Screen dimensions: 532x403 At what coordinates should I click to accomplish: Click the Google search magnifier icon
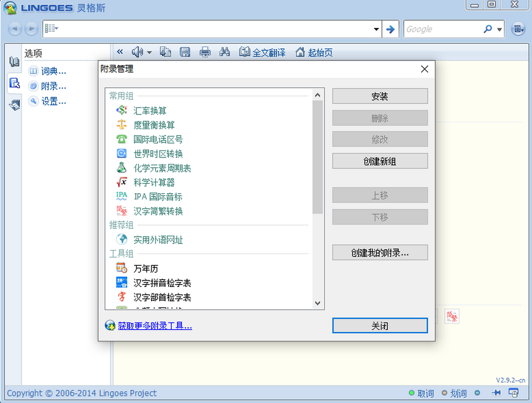(x=488, y=29)
